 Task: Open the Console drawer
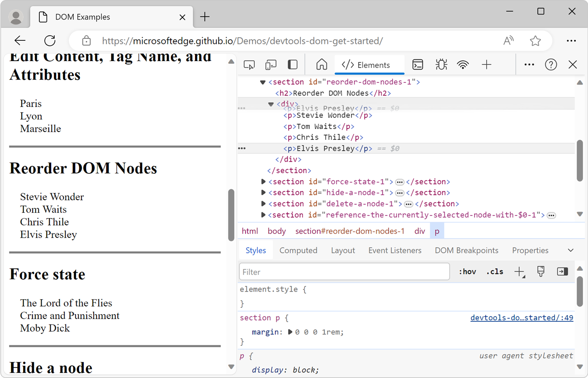[417, 64]
